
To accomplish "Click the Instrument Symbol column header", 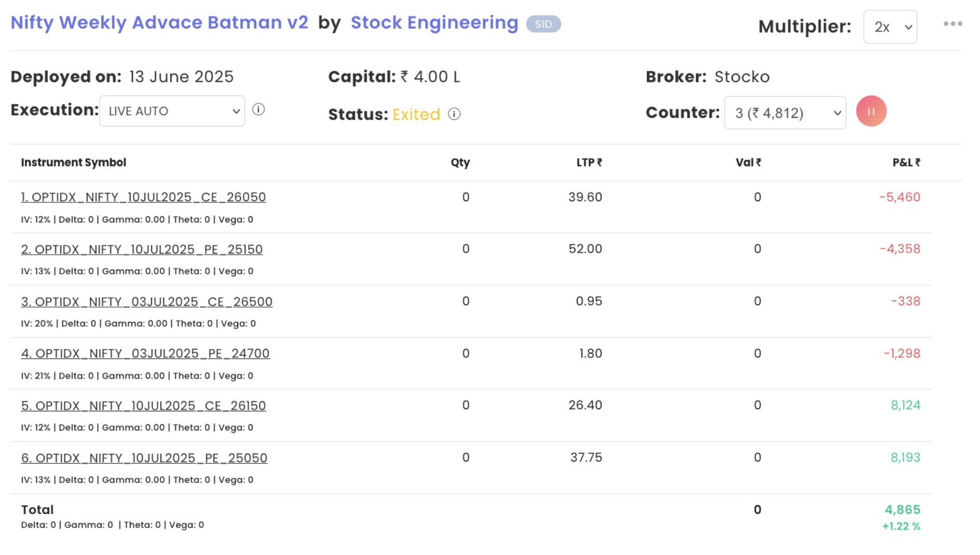I will pyautogui.click(x=73, y=163).
